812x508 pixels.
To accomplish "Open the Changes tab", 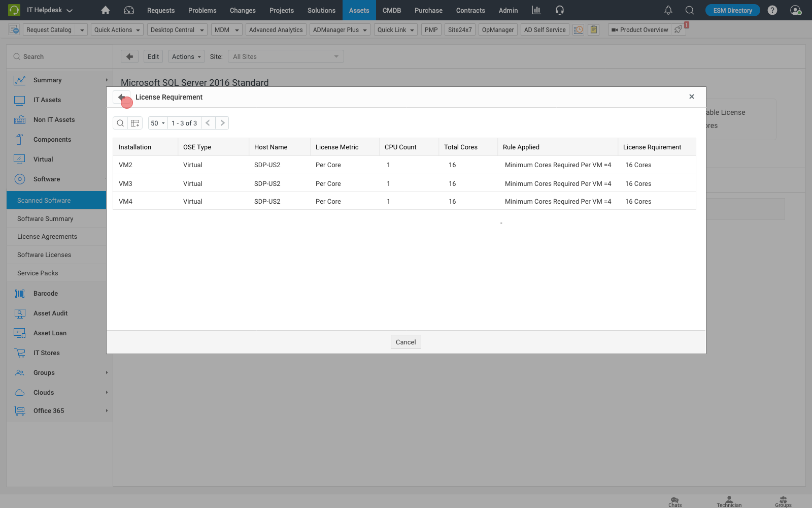I will [x=243, y=10].
